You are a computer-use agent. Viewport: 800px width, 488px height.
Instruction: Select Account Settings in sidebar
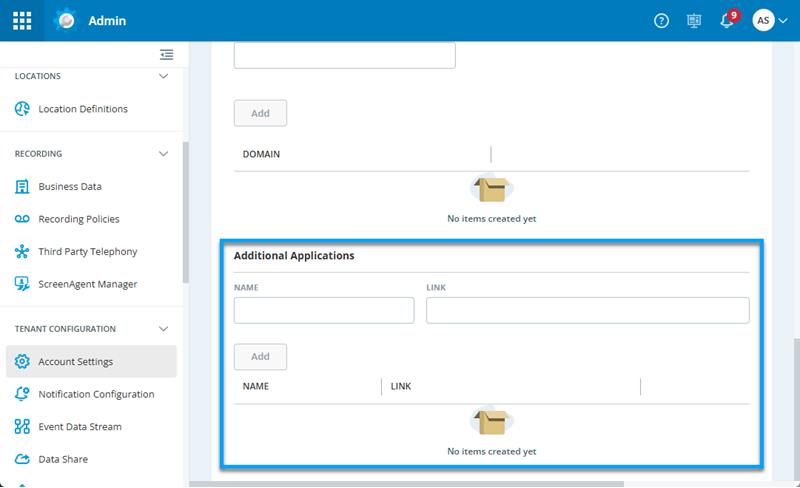pyautogui.click(x=75, y=362)
